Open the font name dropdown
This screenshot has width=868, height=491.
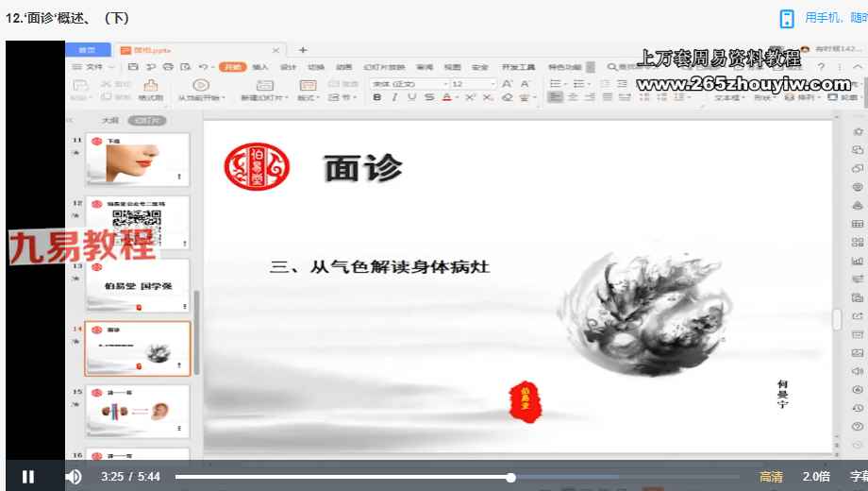[445, 84]
